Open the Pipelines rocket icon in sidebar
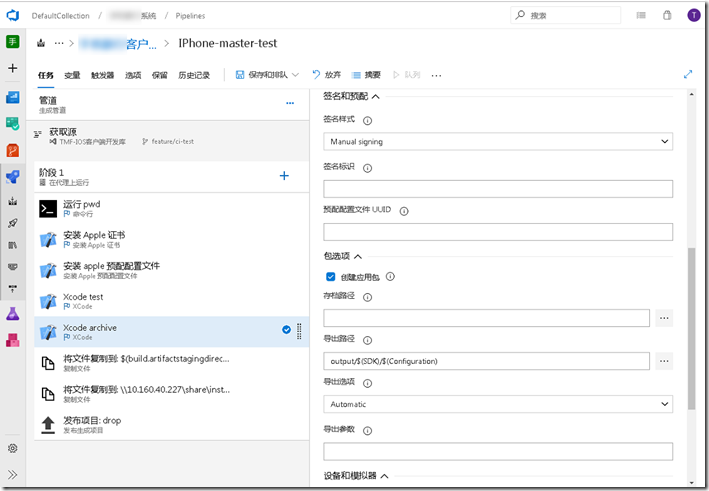The image size is (709, 491). tap(13, 223)
